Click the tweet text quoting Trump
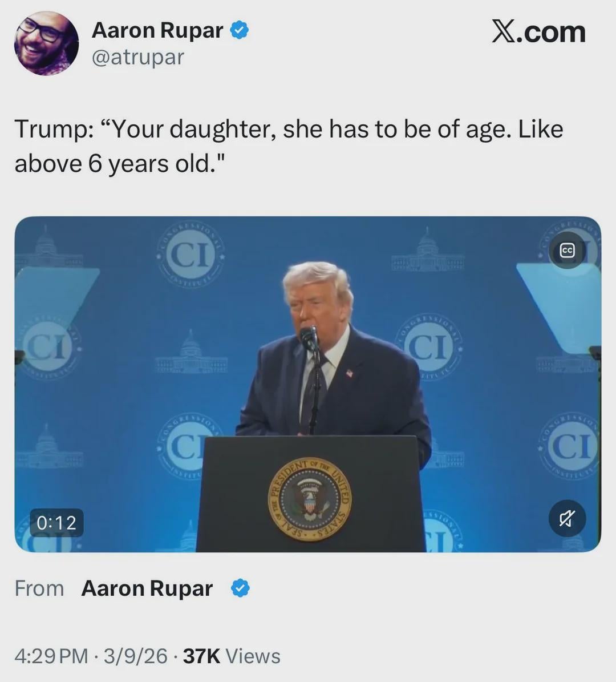 tap(288, 146)
